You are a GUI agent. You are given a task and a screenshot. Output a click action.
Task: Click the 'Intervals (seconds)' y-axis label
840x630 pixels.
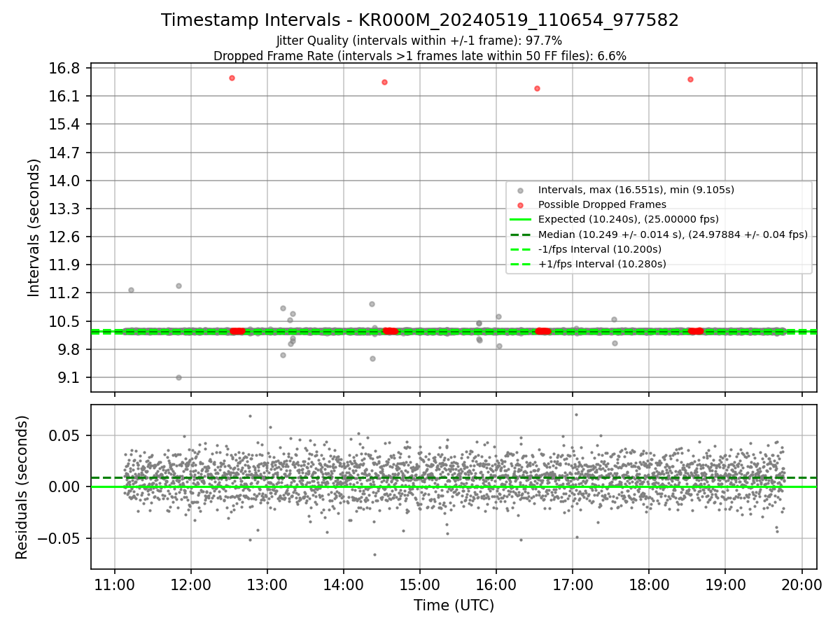point(34,227)
